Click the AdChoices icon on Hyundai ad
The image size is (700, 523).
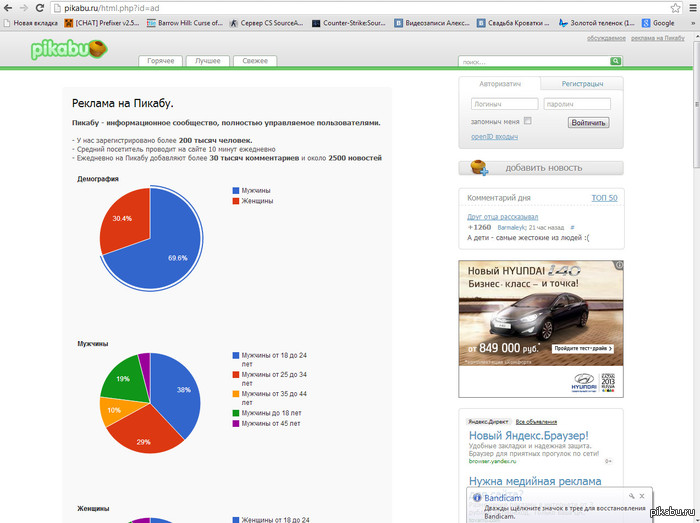619,265
